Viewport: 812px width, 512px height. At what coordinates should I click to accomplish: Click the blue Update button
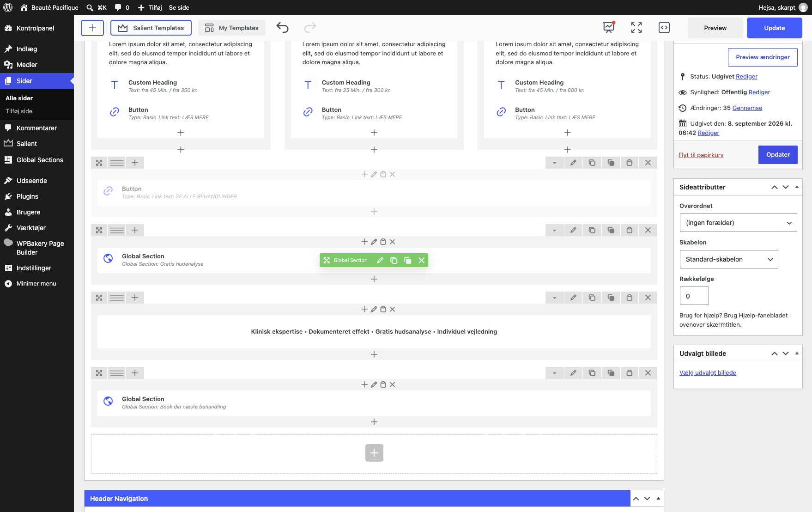(x=775, y=28)
